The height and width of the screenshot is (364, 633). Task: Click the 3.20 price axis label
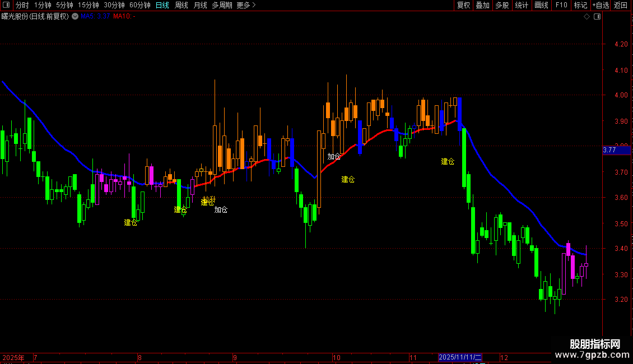click(621, 300)
